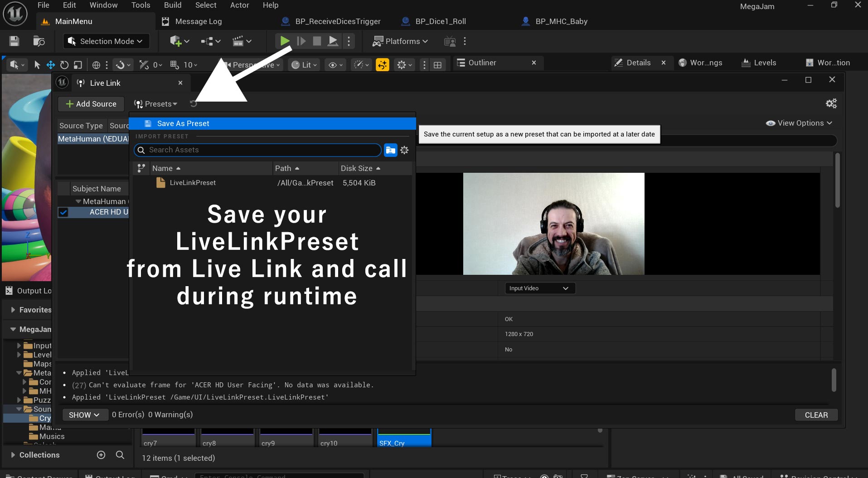Click the green Play button in toolbar
Image resolution: width=868 pixels, height=478 pixels.
[285, 41]
